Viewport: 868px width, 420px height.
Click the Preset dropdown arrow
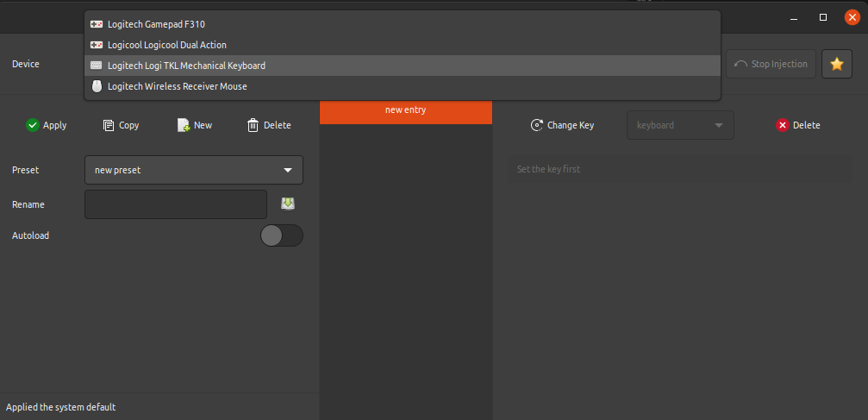click(x=288, y=170)
